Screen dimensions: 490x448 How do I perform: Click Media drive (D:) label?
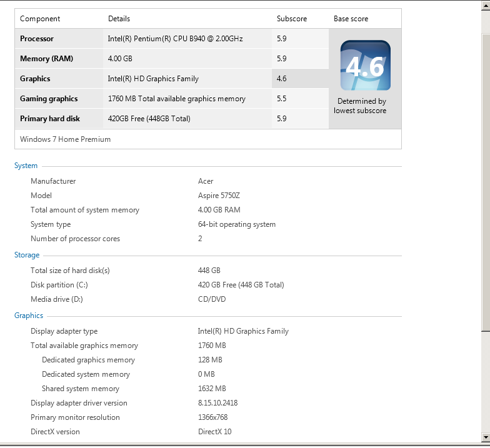pos(57,299)
